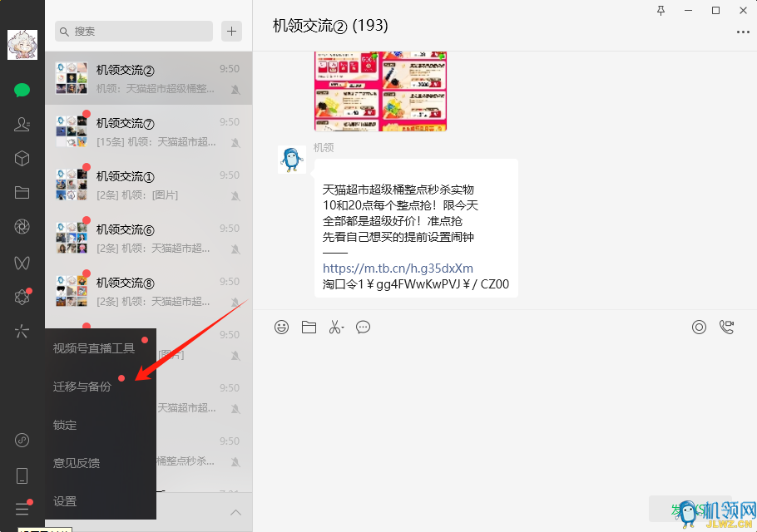Click the plus button to start a group chat

point(232,32)
